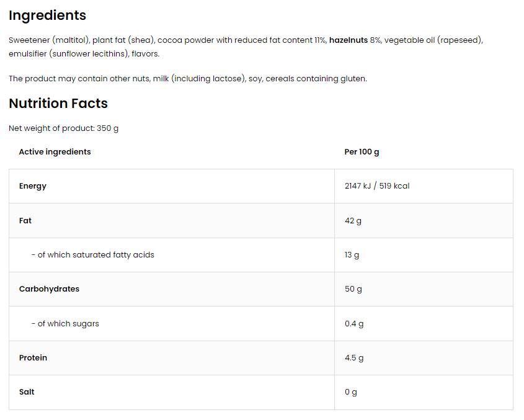Viewport: 524px width, 420px height.
Task: Click the 2147 kJ / 519 kcal value
Action: pos(377,186)
